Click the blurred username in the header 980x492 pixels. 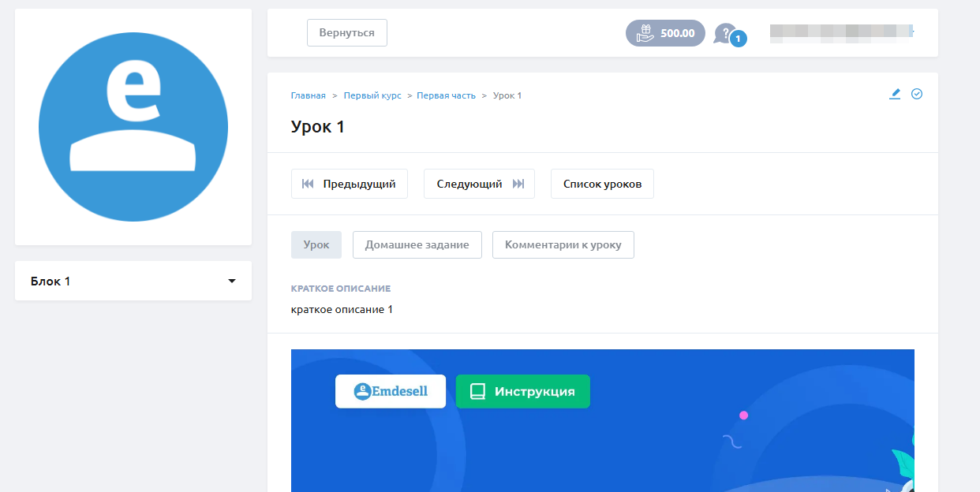[841, 32]
